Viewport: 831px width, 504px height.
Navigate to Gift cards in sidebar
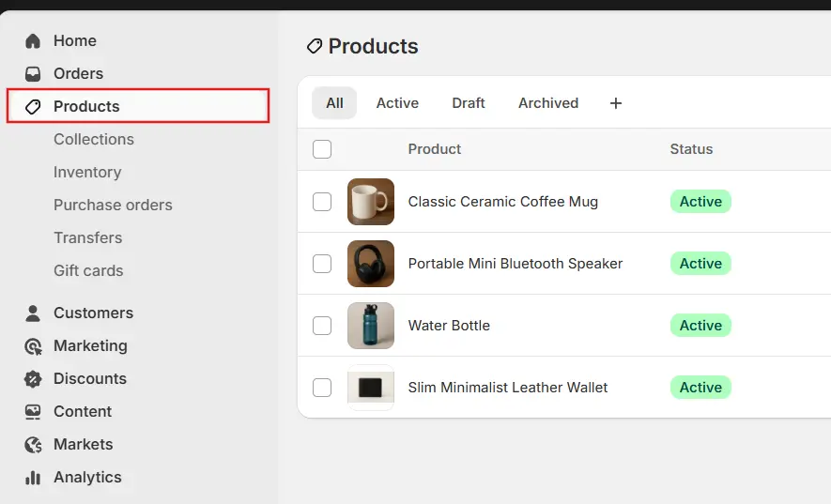[x=88, y=271]
